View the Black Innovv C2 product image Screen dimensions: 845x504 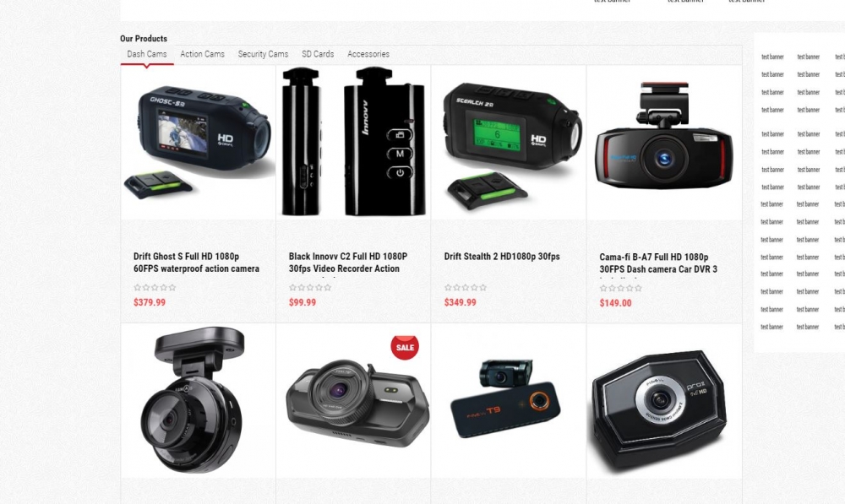353,143
